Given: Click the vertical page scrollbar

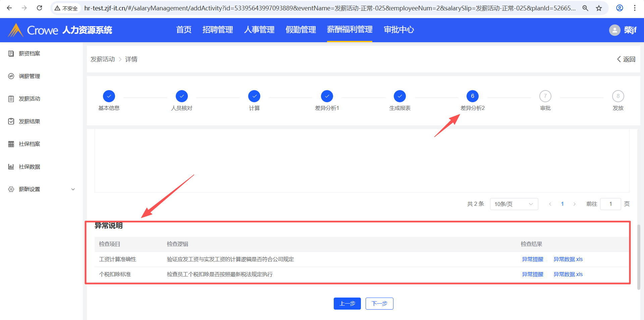Looking at the screenshot, I should coord(639,257).
